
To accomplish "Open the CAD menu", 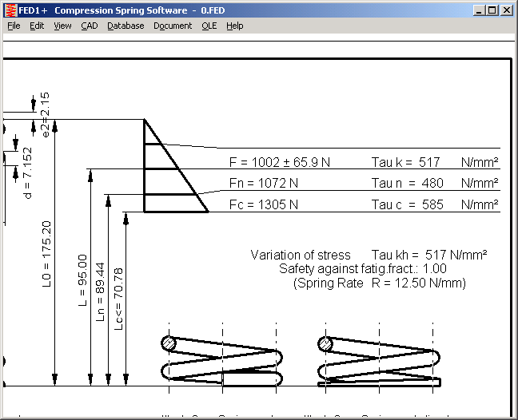I will 89,26.
